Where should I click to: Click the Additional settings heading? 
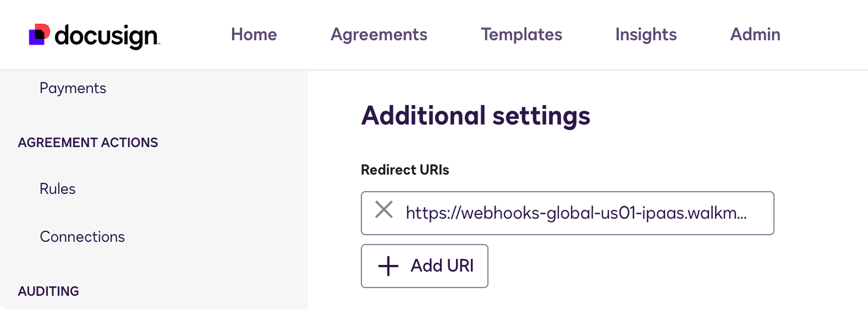point(475,116)
